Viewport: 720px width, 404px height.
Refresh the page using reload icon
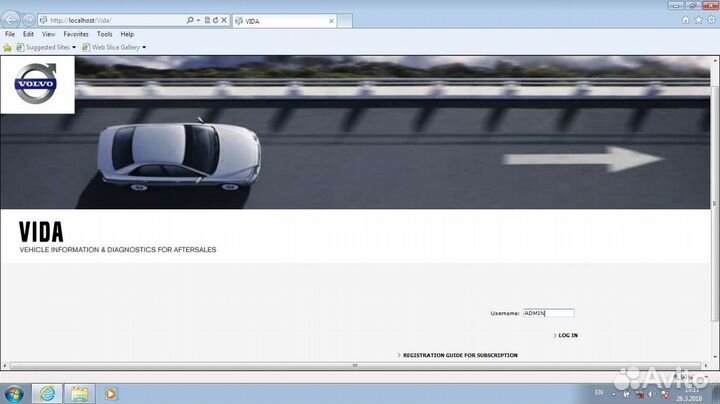tap(215, 20)
